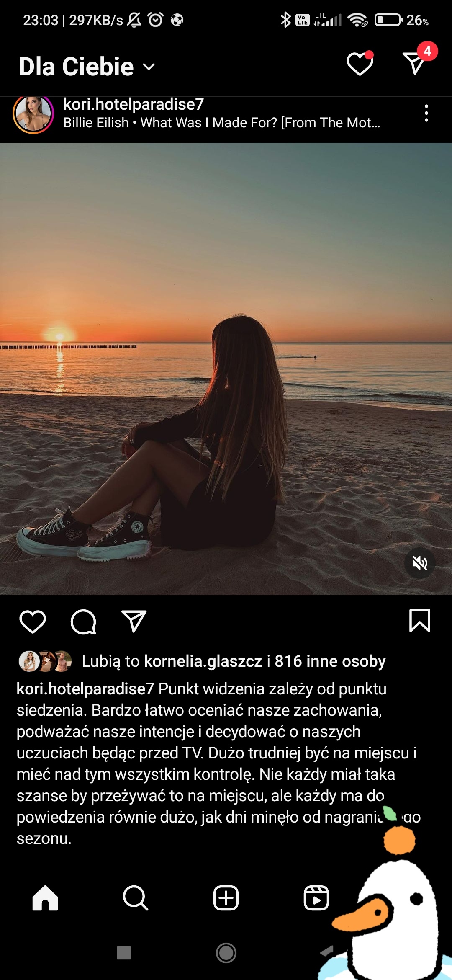Open the Search tab
Viewport: 452px width, 980px height.
point(135,898)
